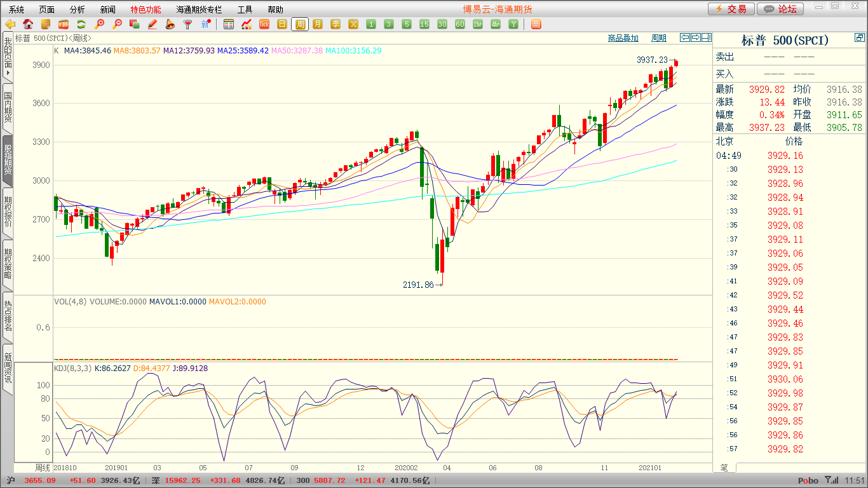Viewport: 868px width, 488px height.
Task: Open the 周期 period link
Action: (659, 38)
